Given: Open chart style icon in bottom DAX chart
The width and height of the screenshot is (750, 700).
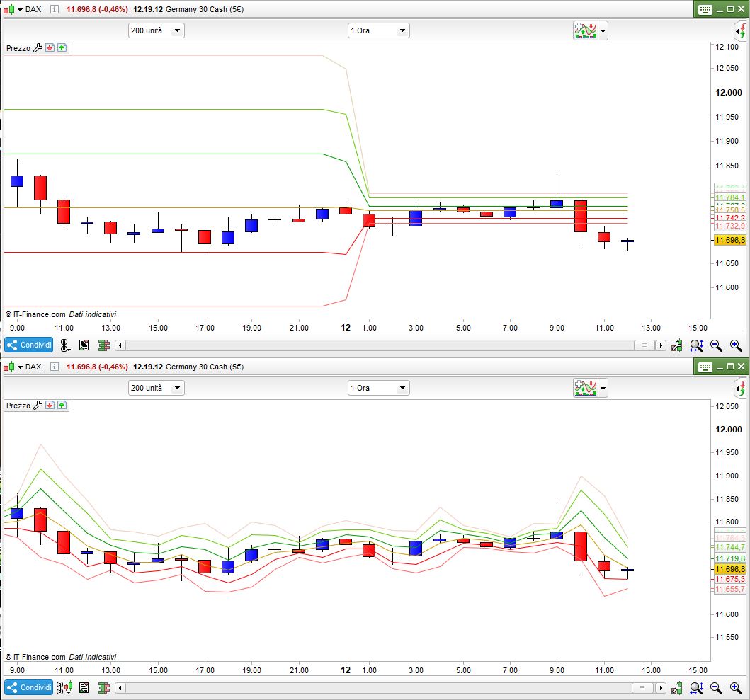Looking at the screenshot, I should 8,367.
